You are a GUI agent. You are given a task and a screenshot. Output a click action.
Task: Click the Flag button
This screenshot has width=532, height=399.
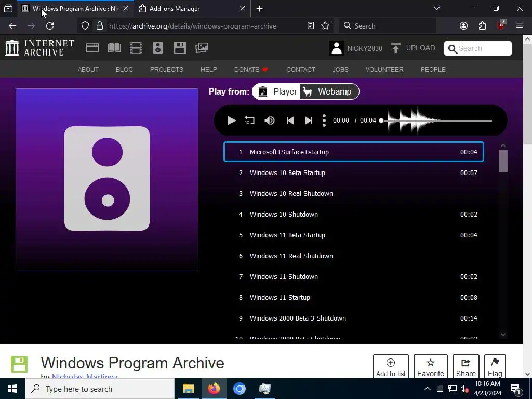pyautogui.click(x=495, y=367)
